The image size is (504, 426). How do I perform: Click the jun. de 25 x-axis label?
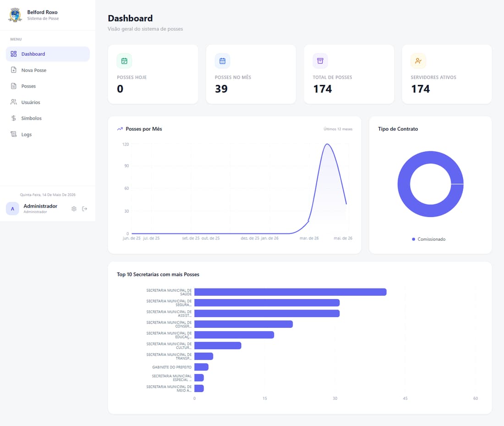coord(131,238)
